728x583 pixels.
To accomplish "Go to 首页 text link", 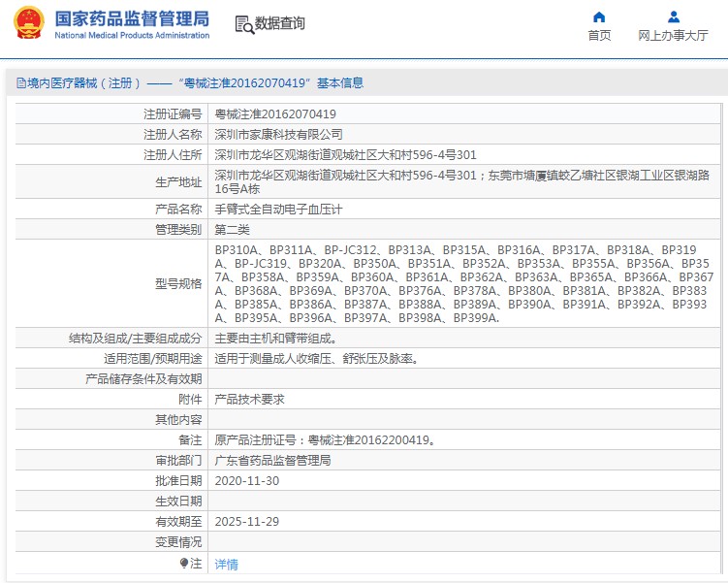I will tap(599, 35).
